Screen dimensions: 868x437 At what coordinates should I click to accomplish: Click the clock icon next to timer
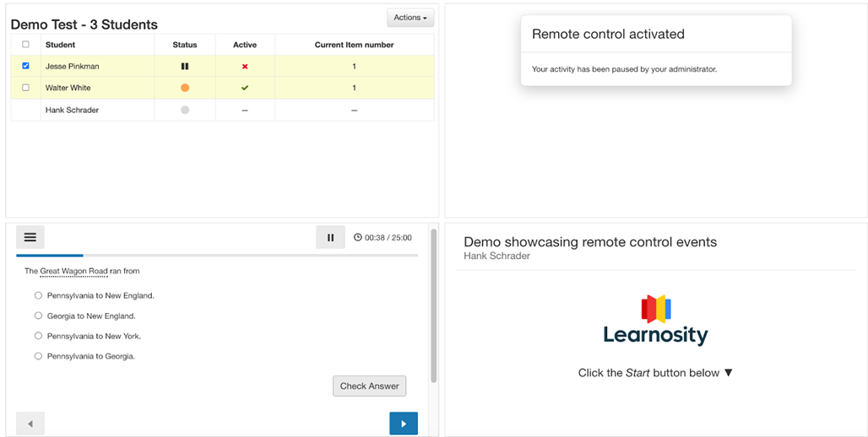[358, 238]
